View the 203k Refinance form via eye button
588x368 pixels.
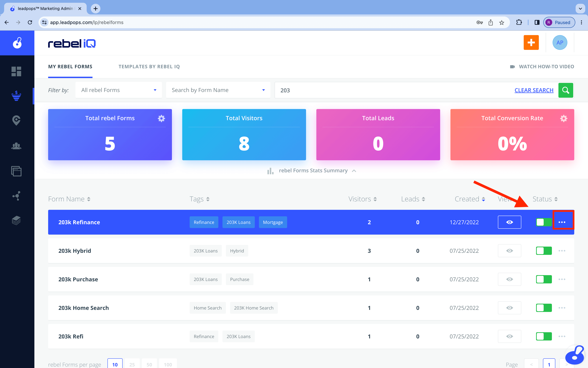point(509,222)
